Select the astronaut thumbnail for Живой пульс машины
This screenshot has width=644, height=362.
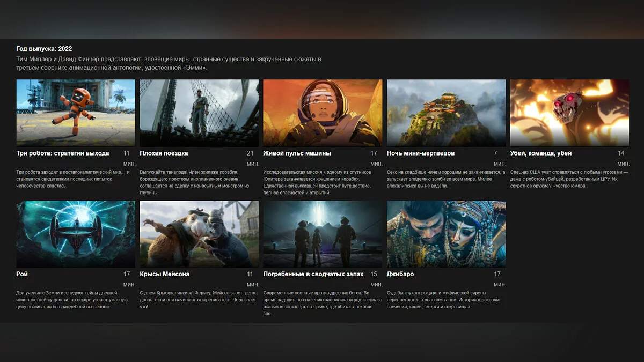coord(323,113)
